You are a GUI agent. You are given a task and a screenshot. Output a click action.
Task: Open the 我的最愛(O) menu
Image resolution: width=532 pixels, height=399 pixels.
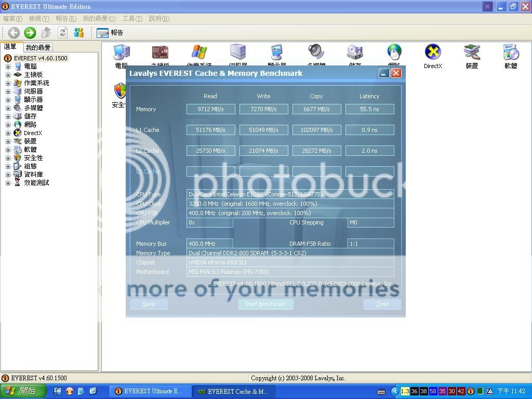(99, 19)
